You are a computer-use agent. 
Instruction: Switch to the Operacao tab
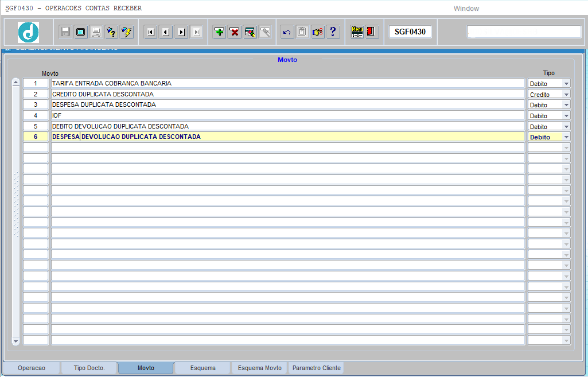(x=31, y=368)
